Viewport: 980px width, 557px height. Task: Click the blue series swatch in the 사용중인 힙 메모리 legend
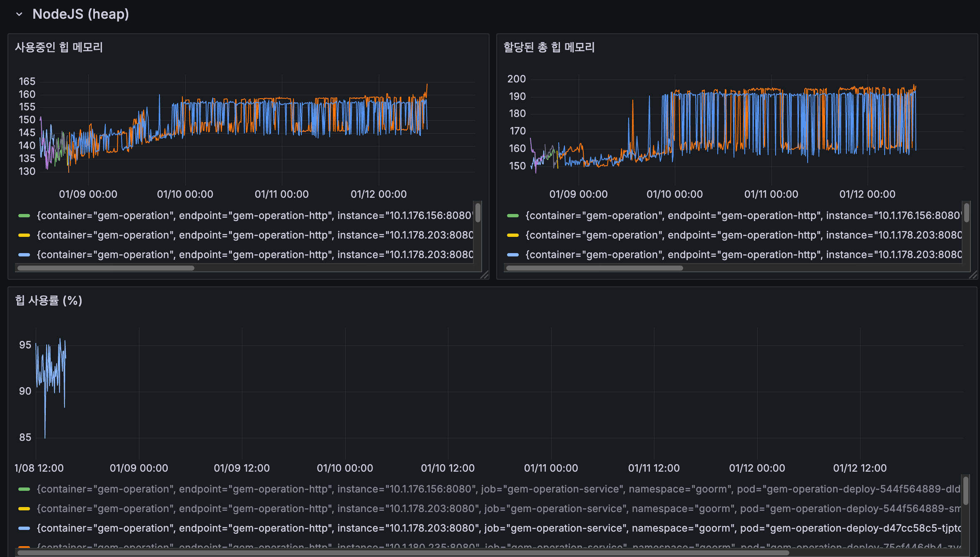[x=24, y=255]
